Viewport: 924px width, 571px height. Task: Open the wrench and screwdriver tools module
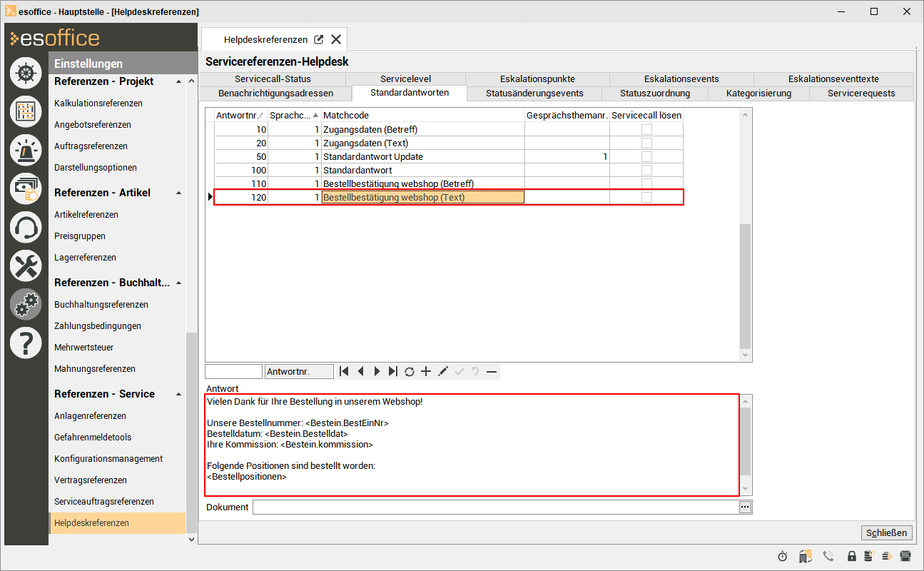tap(26, 266)
